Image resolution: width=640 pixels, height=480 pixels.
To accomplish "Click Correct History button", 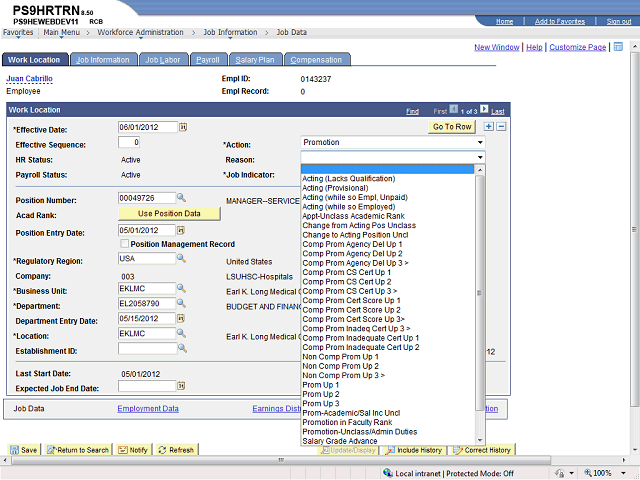I will [482, 450].
